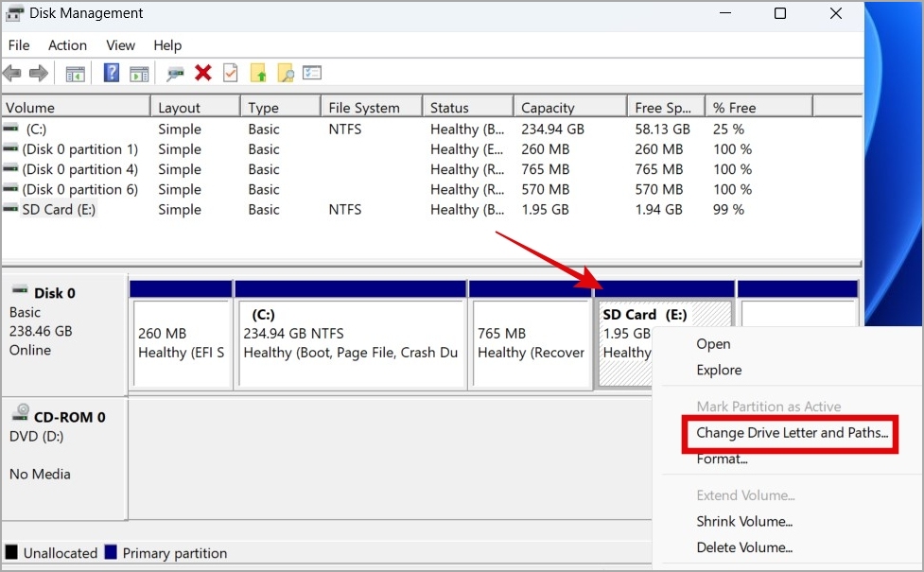Viewport: 924px width, 572px height.
Task: Sort by the Free Sp... column header
Action: pos(666,107)
